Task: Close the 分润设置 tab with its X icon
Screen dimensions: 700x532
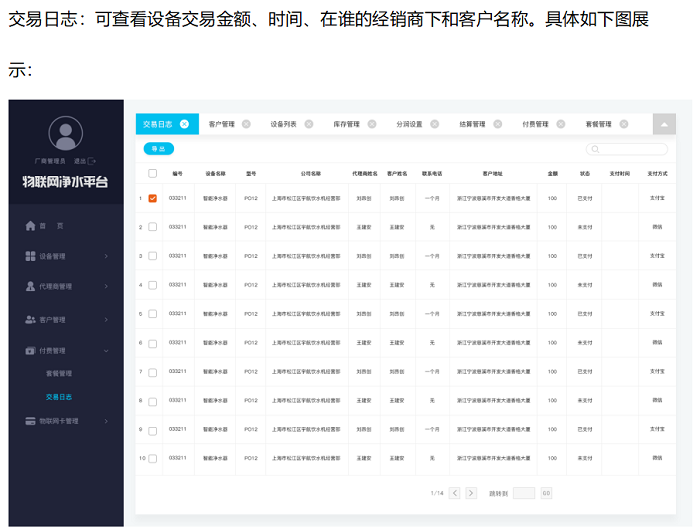Action: (435, 124)
